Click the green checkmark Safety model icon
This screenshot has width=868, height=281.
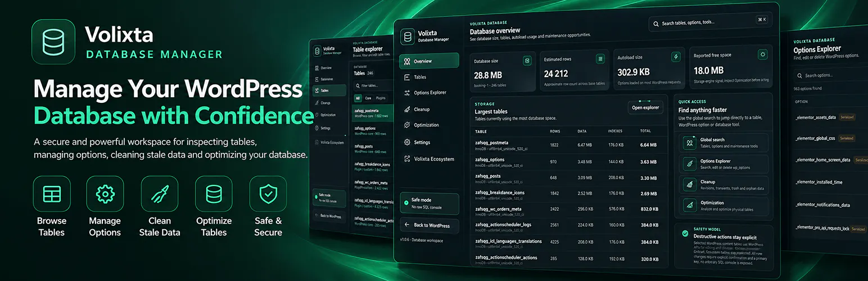tap(685, 233)
